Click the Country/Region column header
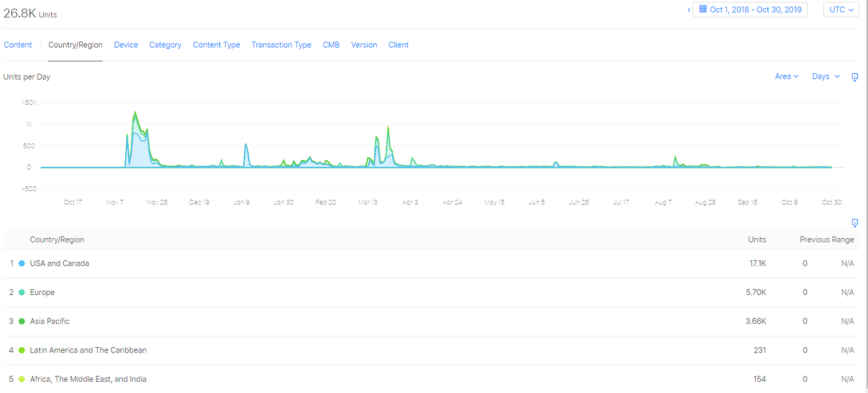 tap(57, 239)
